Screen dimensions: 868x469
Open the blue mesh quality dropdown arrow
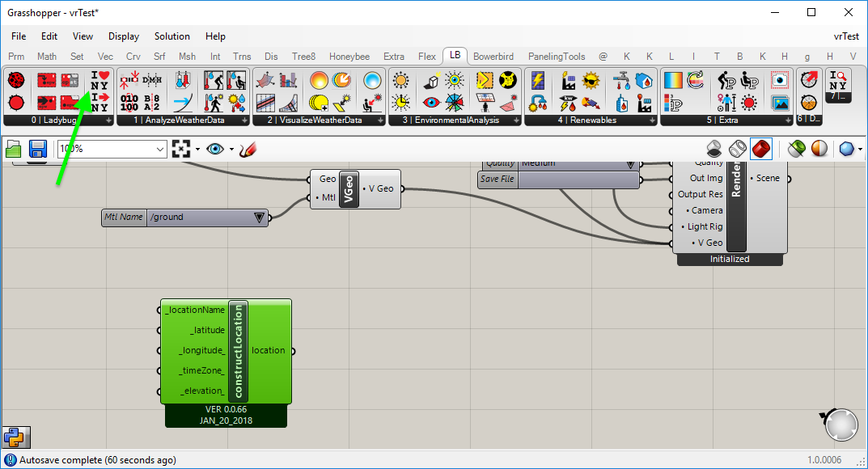pos(860,150)
